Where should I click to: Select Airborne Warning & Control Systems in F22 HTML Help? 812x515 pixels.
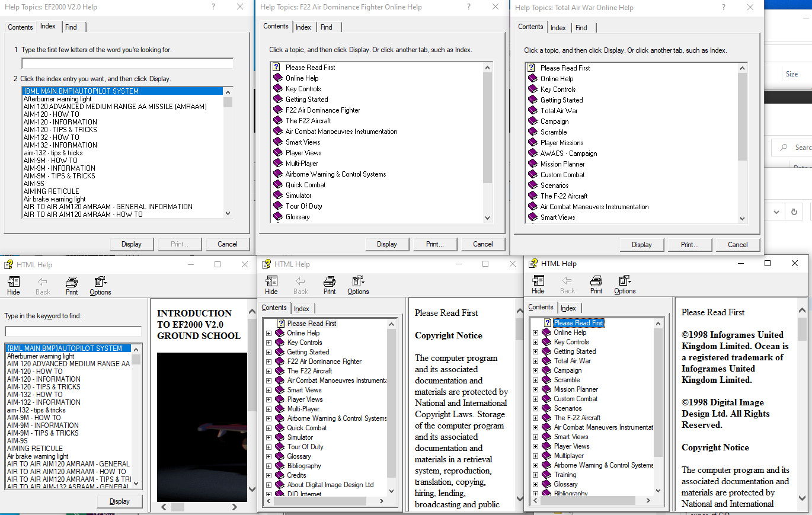coord(337,418)
